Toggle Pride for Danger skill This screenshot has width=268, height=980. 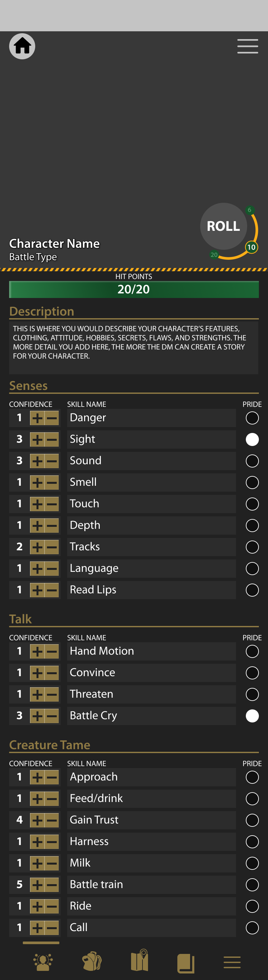coord(252,418)
